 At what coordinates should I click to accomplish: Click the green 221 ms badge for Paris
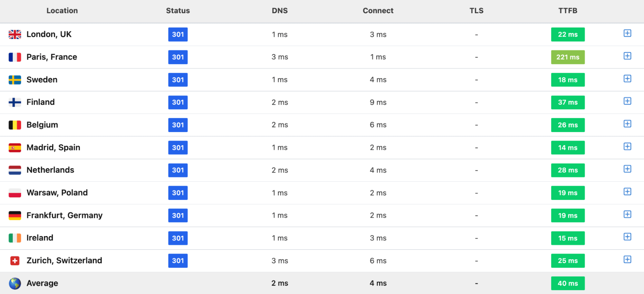tap(568, 57)
